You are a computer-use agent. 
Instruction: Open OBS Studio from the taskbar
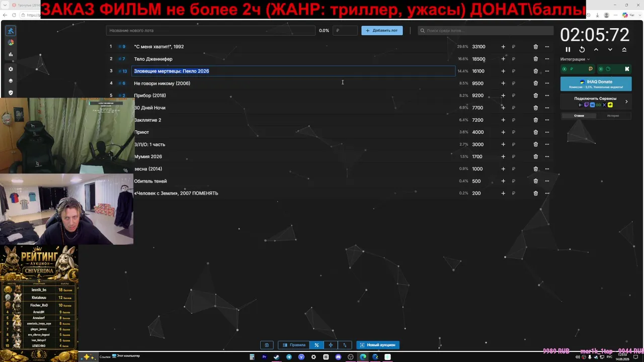pos(351,357)
